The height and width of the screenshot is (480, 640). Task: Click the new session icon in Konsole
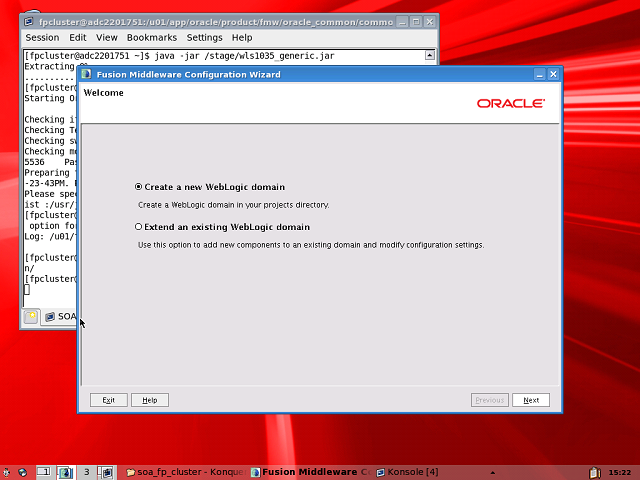(31, 316)
